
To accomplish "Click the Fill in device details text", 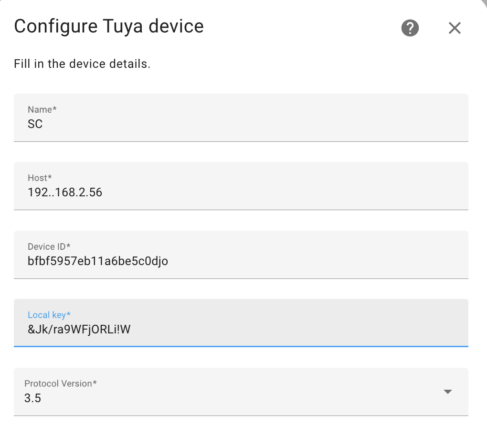I will click(82, 64).
